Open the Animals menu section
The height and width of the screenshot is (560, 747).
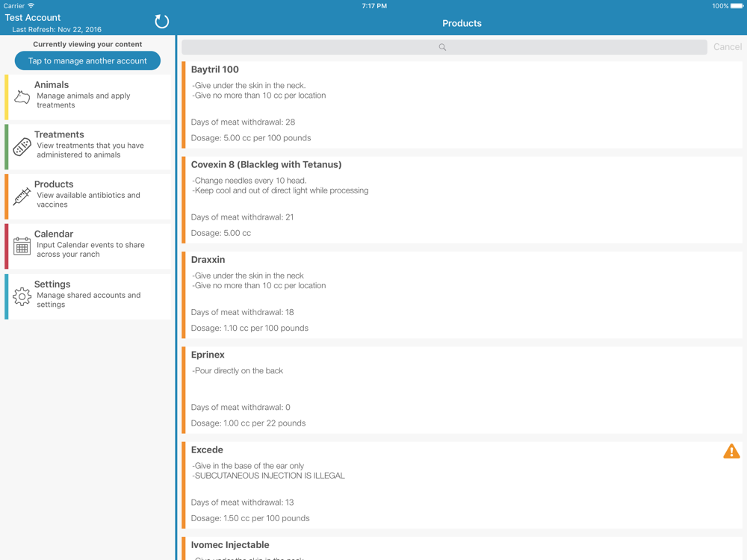(x=87, y=97)
